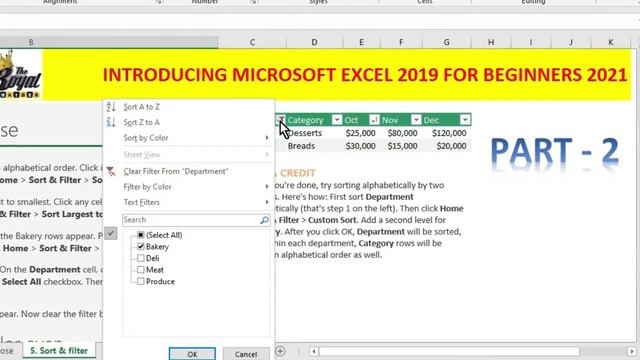Click the Royal logo image
The image size is (640, 360).
click(20, 74)
